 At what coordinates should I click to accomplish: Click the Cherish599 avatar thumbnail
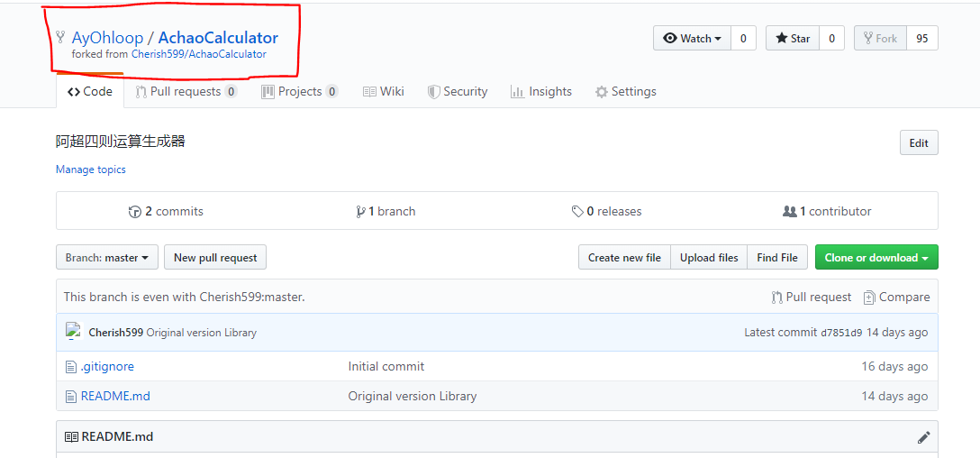[x=75, y=332]
